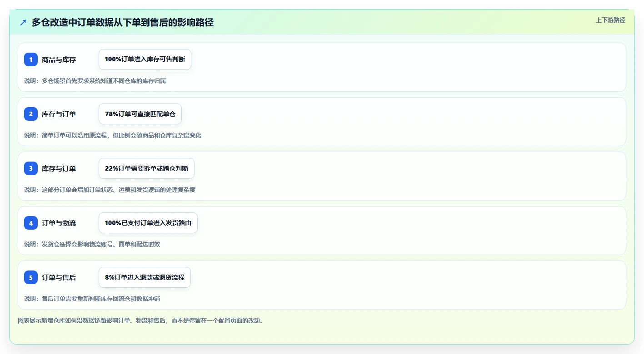Click the 100%已支付订单进入发货路由 chip
The height and width of the screenshot is (354, 644).
[x=148, y=223]
